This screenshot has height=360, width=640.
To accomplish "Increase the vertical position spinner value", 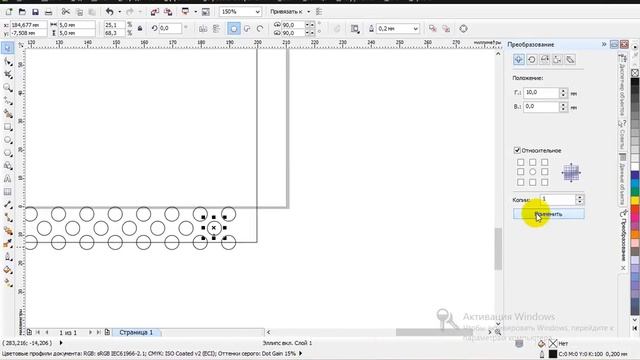I will pos(563,104).
